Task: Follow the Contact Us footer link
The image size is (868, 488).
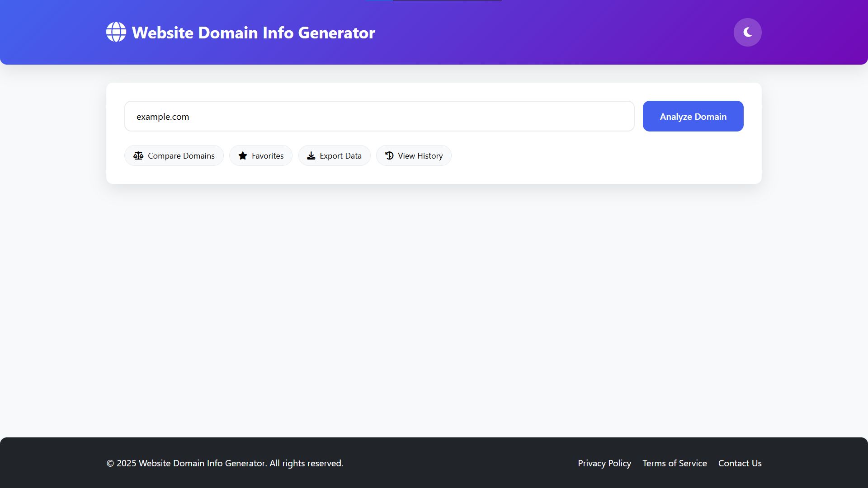Action: point(740,463)
